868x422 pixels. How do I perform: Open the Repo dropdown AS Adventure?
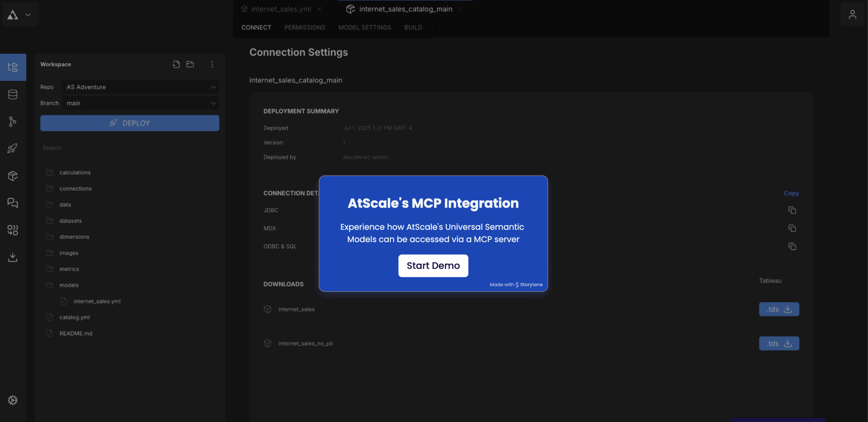(140, 87)
